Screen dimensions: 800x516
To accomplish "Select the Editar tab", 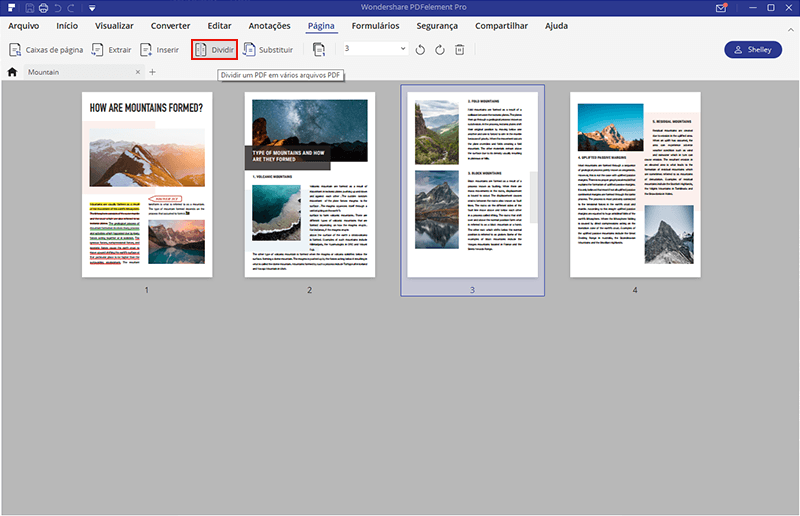I will tap(219, 26).
